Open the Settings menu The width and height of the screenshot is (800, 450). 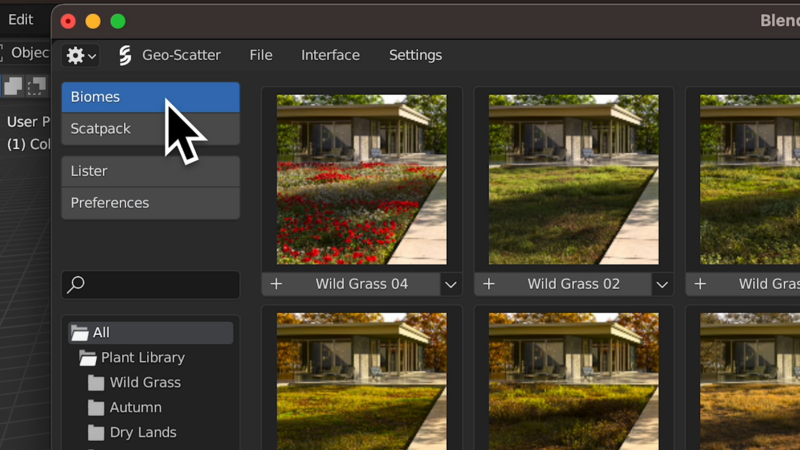click(415, 55)
